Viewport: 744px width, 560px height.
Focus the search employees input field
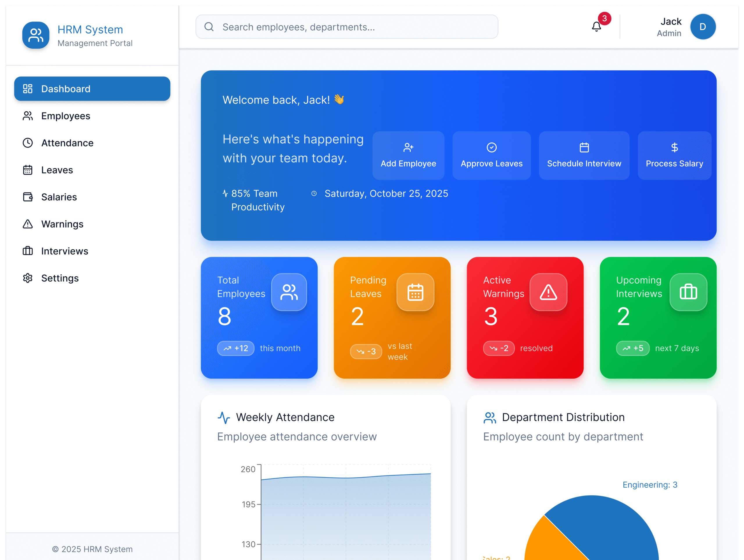[x=353, y=26]
